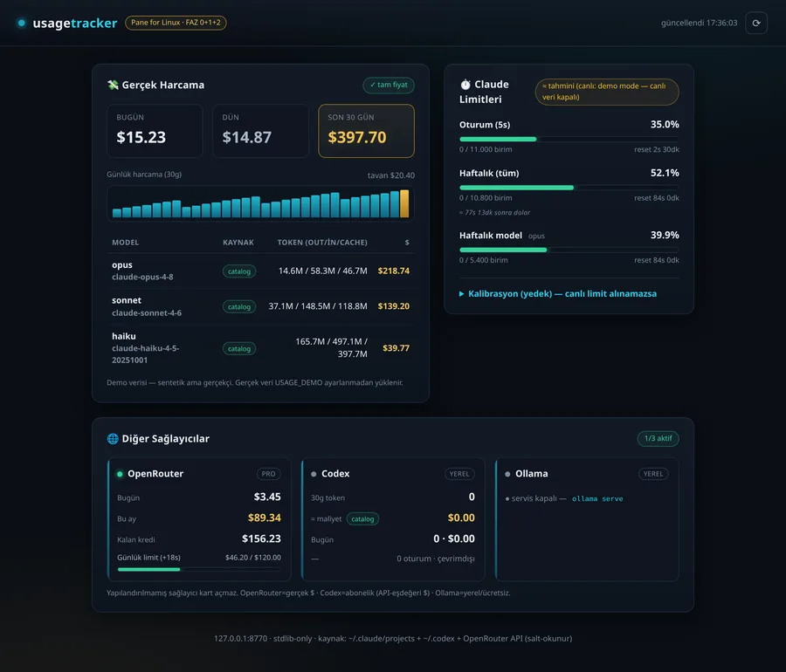This screenshot has width=786, height=672.
Task: Click the MODEL column header
Action: (125, 243)
